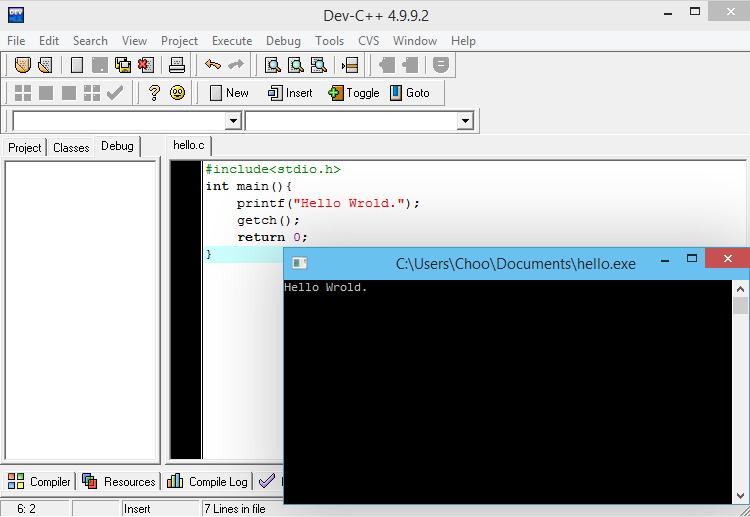Click the About smiley face icon
The image size is (750, 517).
tap(177, 93)
